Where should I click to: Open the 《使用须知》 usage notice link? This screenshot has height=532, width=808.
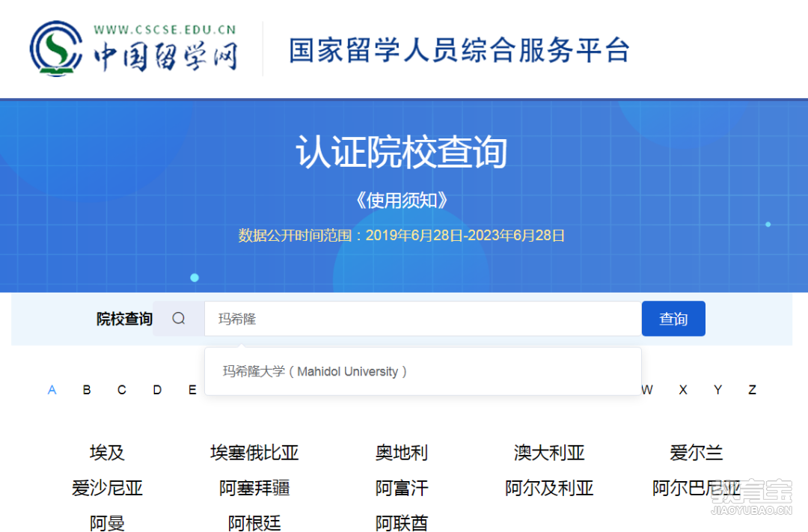pos(402,200)
